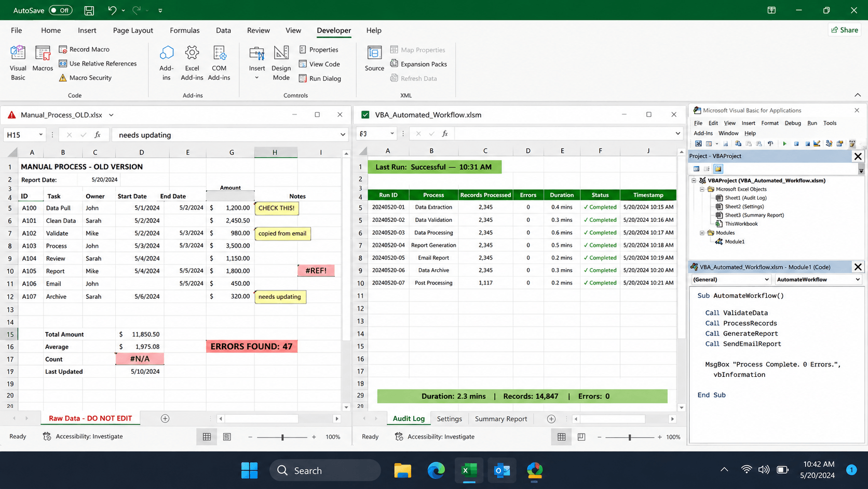Expand the formula bar in Manual_Process_OLD

click(343, 135)
